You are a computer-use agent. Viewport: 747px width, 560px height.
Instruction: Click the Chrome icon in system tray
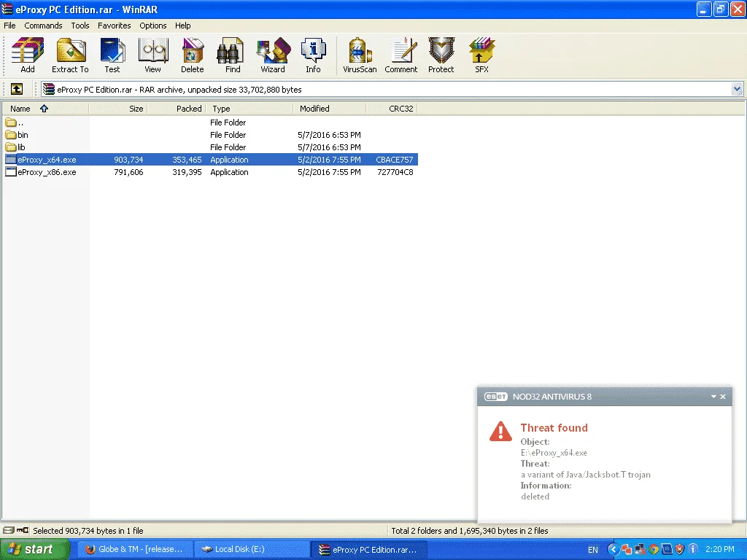pos(654,549)
